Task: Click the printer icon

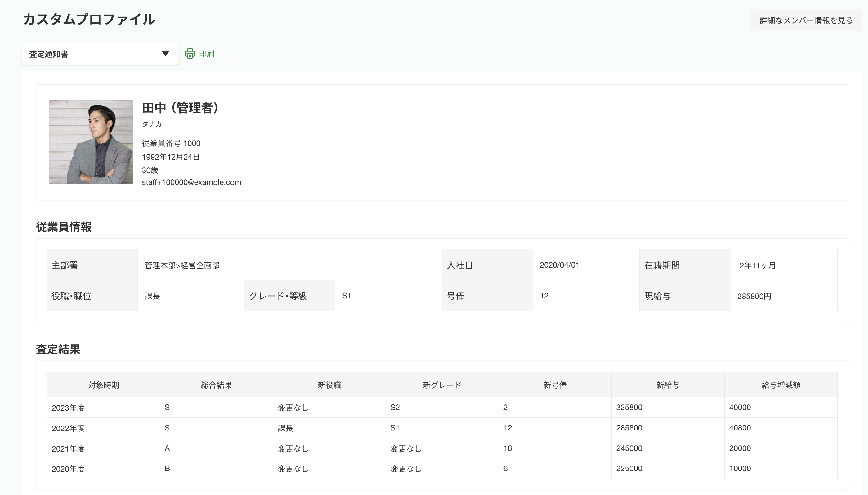Action: click(x=190, y=54)
